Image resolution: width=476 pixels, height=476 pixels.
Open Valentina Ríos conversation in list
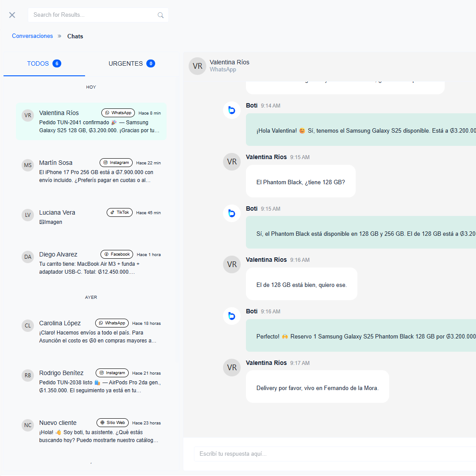pos(91,122)
